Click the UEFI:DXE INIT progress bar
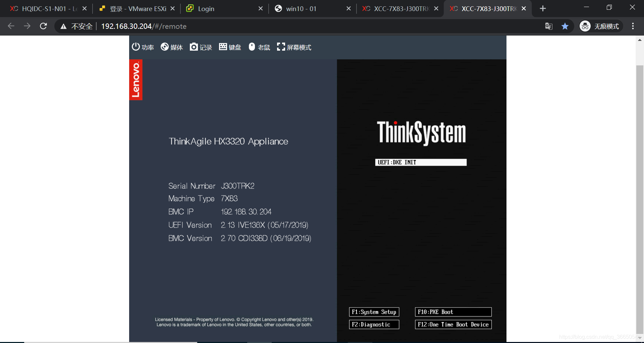The image size is (644, 343). pyautogui.click(x=421, y=162)
